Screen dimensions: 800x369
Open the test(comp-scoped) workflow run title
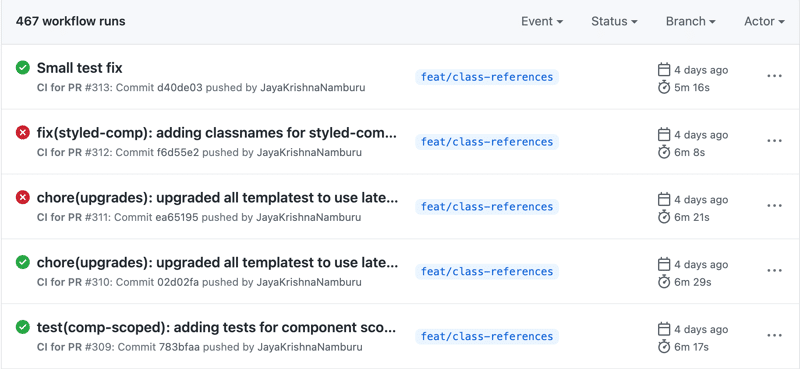click(x=216, y=327)
